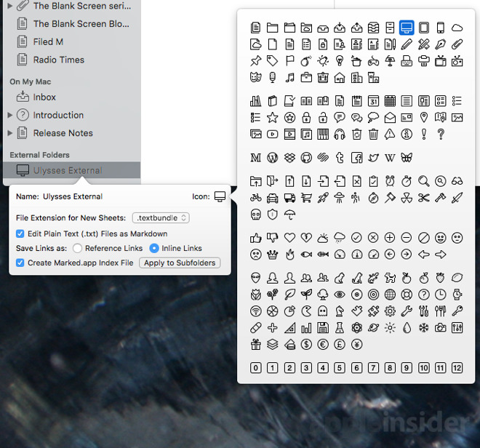
Task: Edit the Name field Ulysses External
Action: pyautogui.click(x=73, y=196)
